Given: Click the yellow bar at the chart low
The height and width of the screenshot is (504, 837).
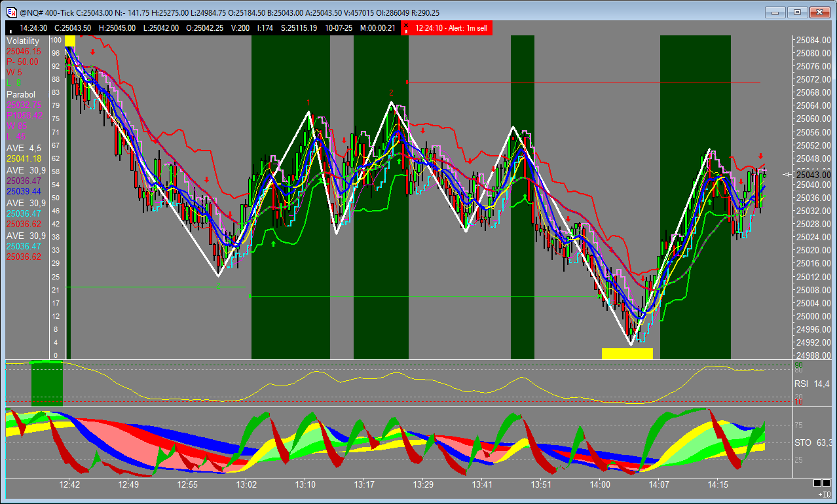Looking at the screenshot, I should point(627,353).
